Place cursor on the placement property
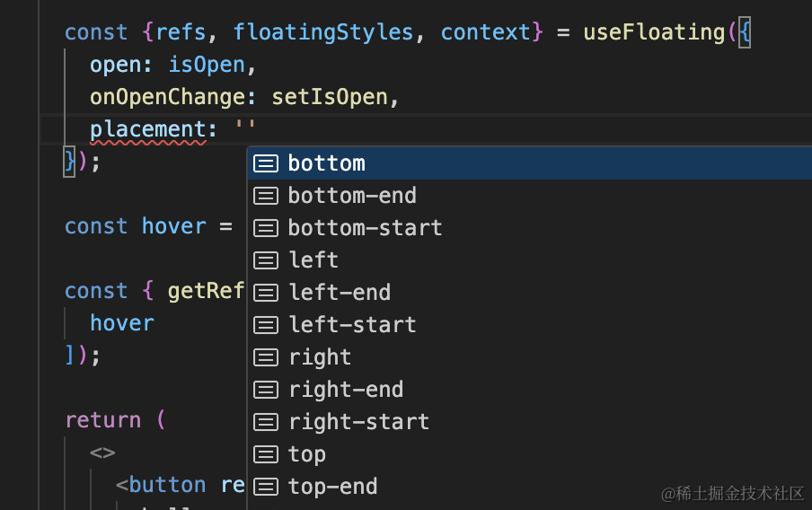 pos(148,129)
